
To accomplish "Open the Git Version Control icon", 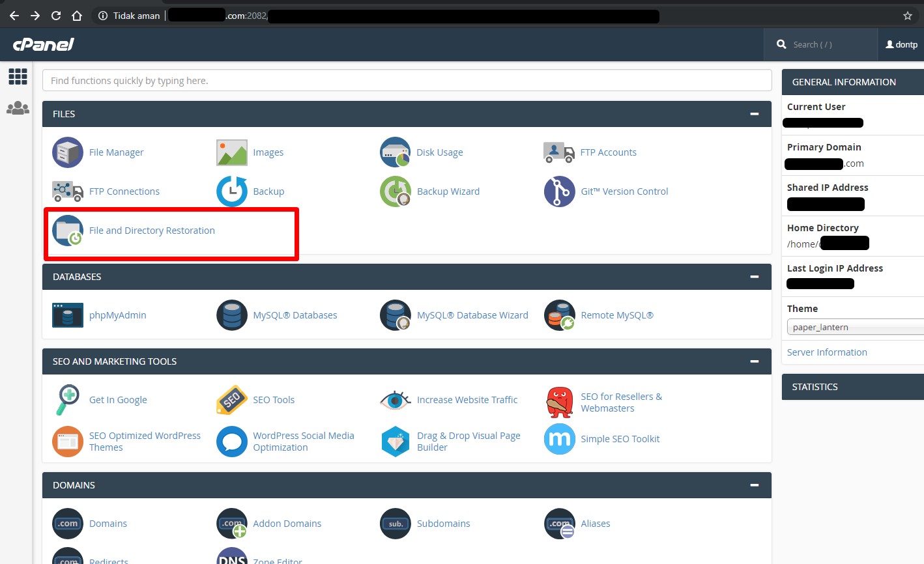I will pos(559,191).
